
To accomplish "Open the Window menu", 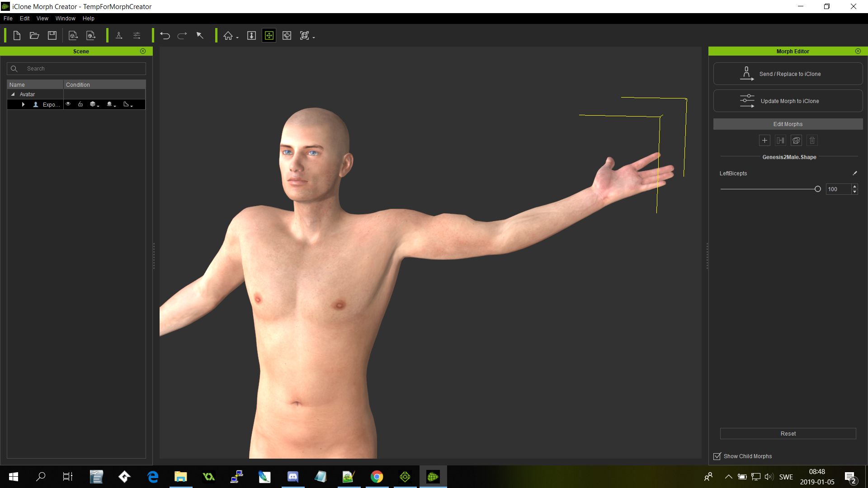I will pyautogui.click(x=66, y=19).
